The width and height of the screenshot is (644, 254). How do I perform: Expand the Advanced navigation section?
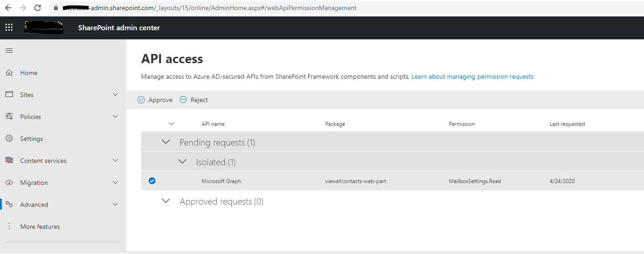click(x=115, y=204)
